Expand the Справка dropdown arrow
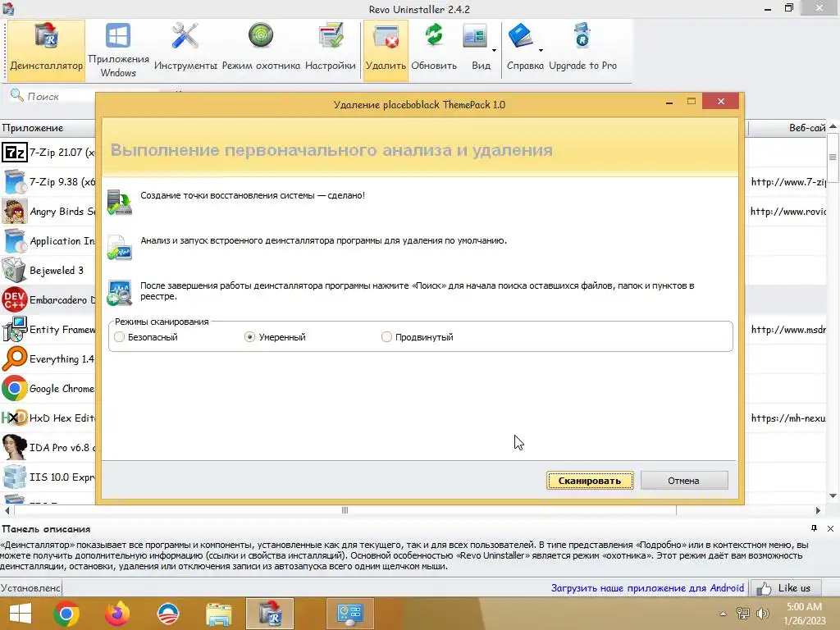The width and height of the screenshot is (840, 630). click(x=541, y=50)
